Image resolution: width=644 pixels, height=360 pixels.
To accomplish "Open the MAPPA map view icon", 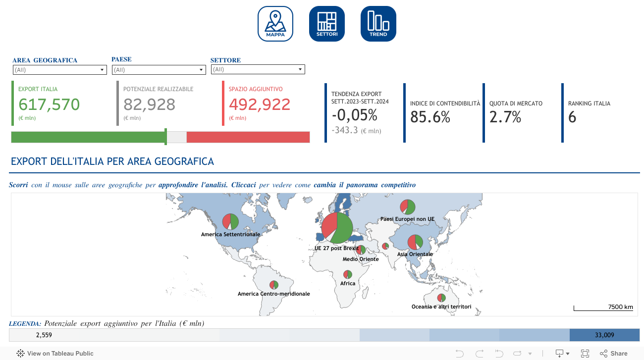I will (275, 24).
